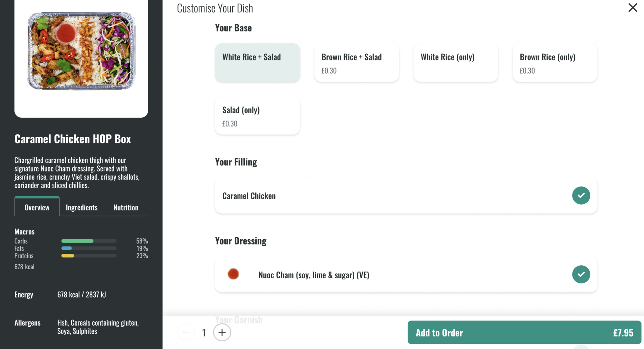Viewport: 644px width, 349px height.
Task: Select the Salad (only) base
Action: (257, 115)
